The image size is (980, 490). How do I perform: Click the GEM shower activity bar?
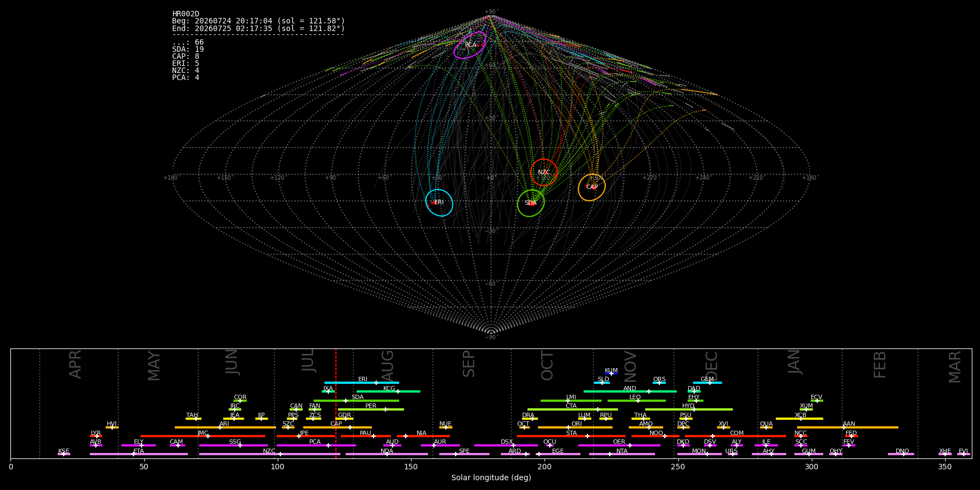pyautogui.click(x=707, y=383)
